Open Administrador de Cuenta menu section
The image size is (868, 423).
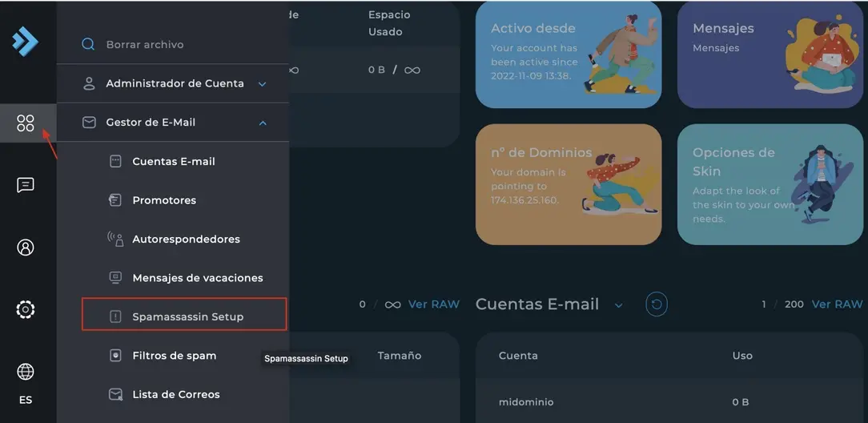pyautogui.click(x=173, y=83)
